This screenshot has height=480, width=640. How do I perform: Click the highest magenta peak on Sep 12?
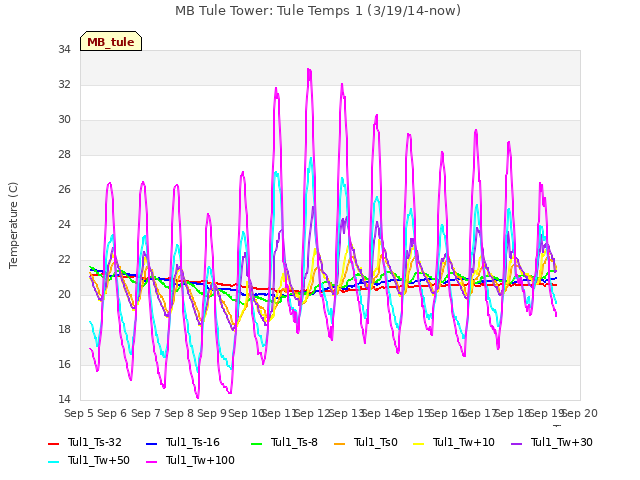(x=309, y=70)
